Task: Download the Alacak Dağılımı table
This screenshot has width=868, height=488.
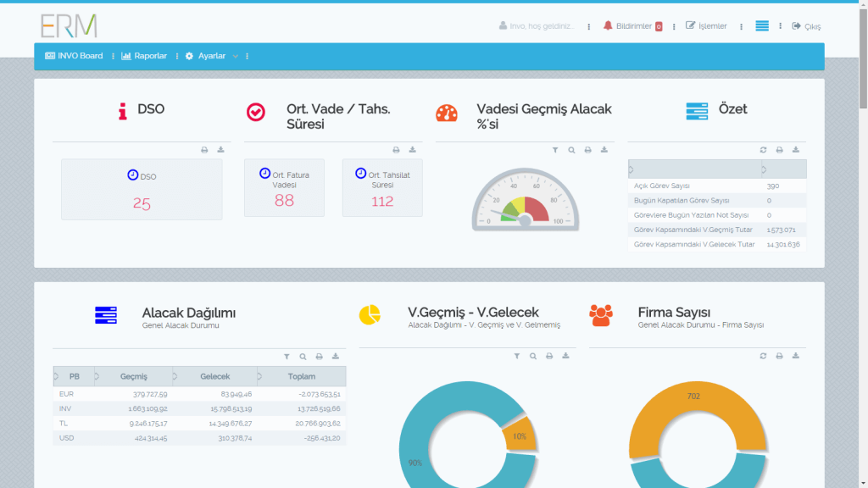Action: point(336,357)
